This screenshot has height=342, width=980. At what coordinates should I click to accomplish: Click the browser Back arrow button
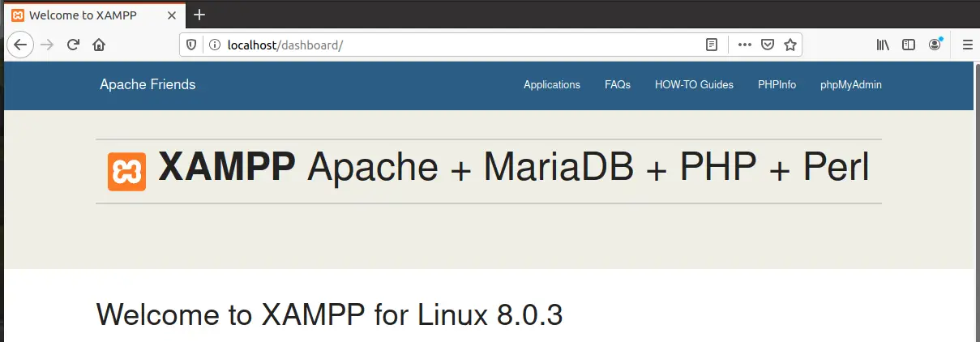(19, 45)
